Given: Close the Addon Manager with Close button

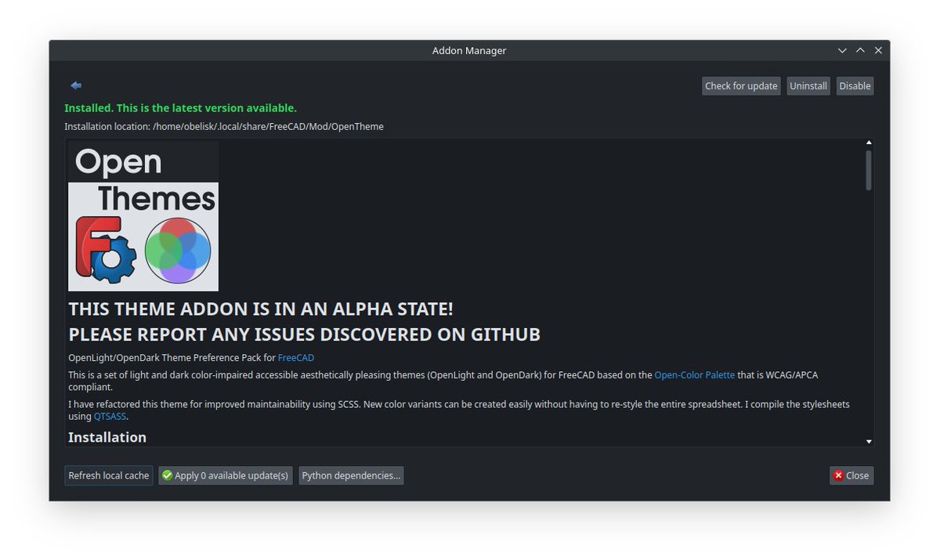Looking at the screenshot, I should pos(851,475).
